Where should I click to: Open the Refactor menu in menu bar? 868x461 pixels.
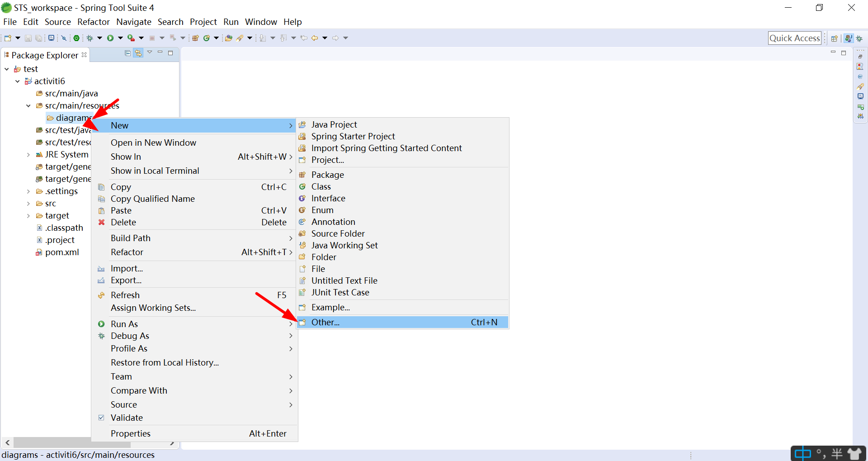pos(94,22)
